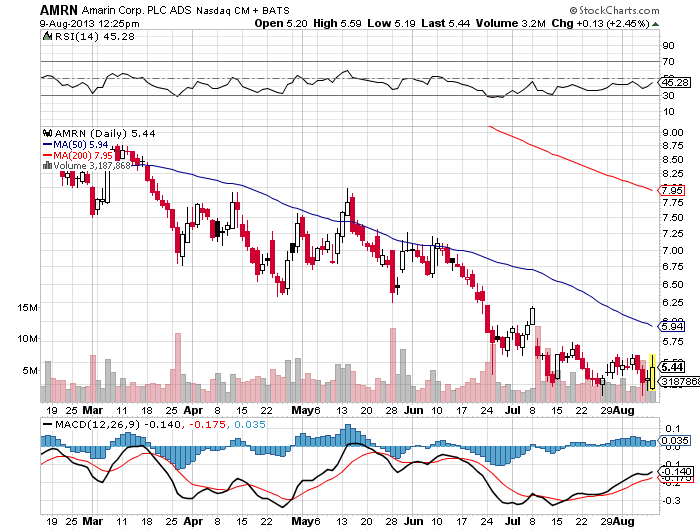Viewport: 700px width, 530px height.
Task: Click the 7.00 price axis label
Action: coord(673,250)
